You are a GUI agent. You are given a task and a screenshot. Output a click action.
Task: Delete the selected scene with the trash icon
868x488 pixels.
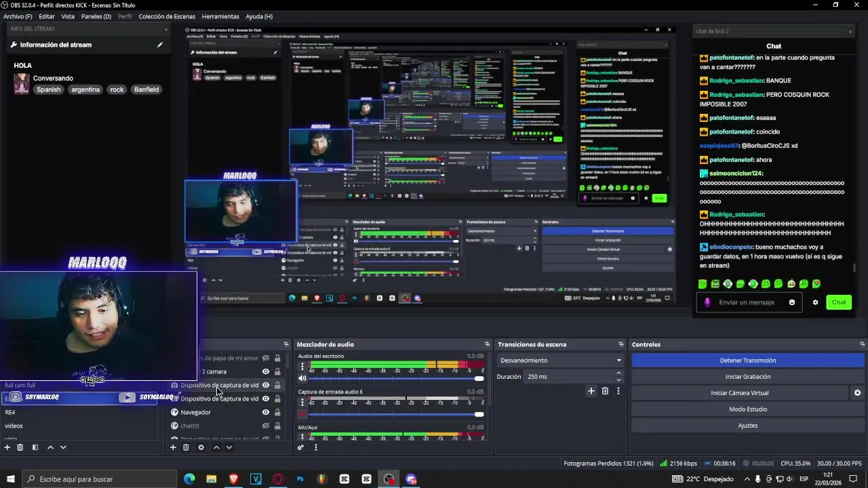click(x=20, y=447)
